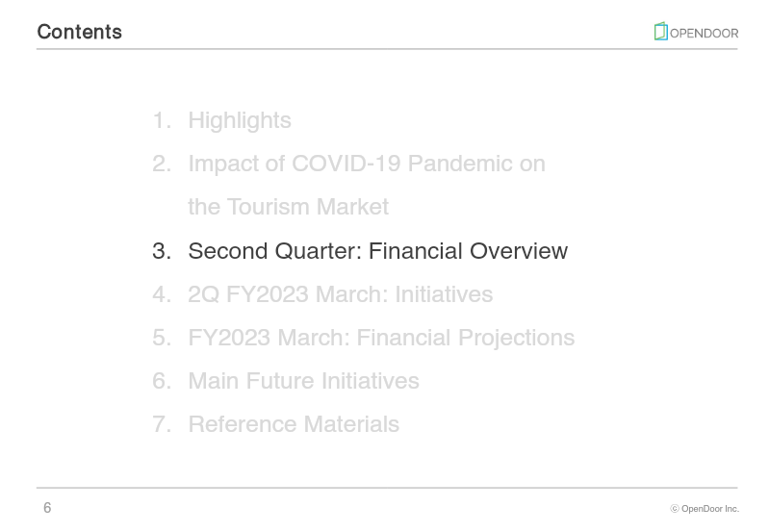The height and width of the screenshot is (532, 769).
Task: Click list number 3 beside Second Quarter
Action: (x=162, y=251)
